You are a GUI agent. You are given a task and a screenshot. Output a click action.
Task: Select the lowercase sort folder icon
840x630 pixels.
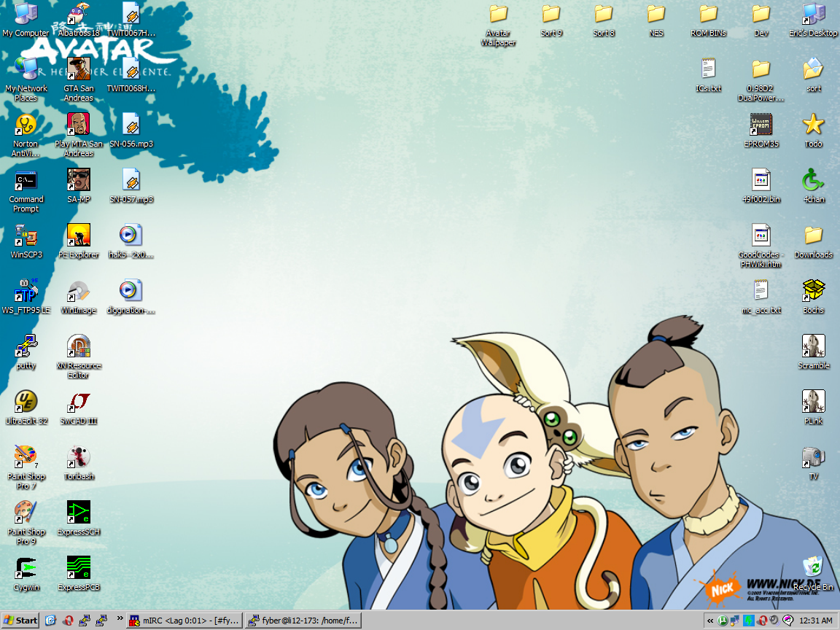point(813,75)
